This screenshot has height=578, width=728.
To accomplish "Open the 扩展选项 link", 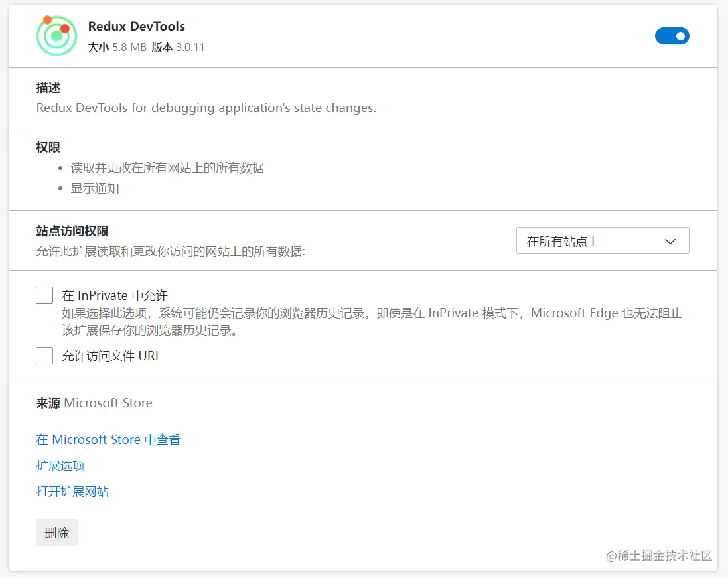I will point(60,466).
